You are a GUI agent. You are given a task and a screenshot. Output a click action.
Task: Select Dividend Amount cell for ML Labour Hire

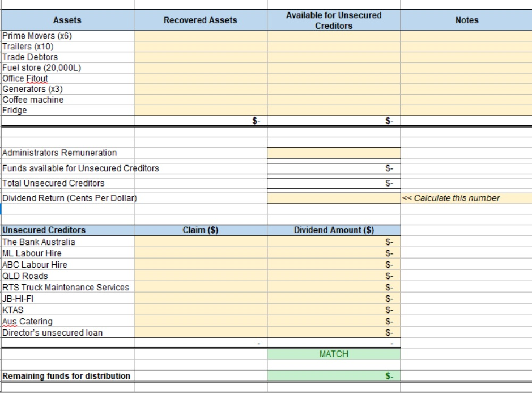coord(334,253)
